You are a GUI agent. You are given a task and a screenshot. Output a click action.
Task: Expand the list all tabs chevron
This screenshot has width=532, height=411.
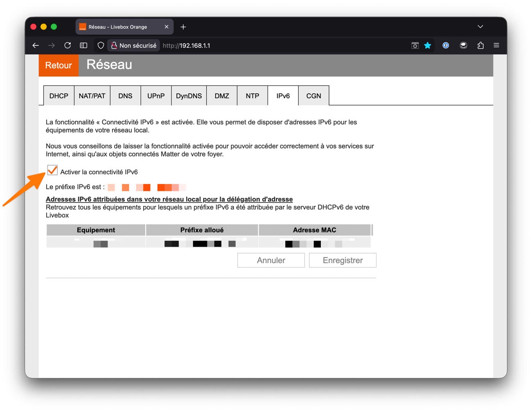[x=480, y=27]
